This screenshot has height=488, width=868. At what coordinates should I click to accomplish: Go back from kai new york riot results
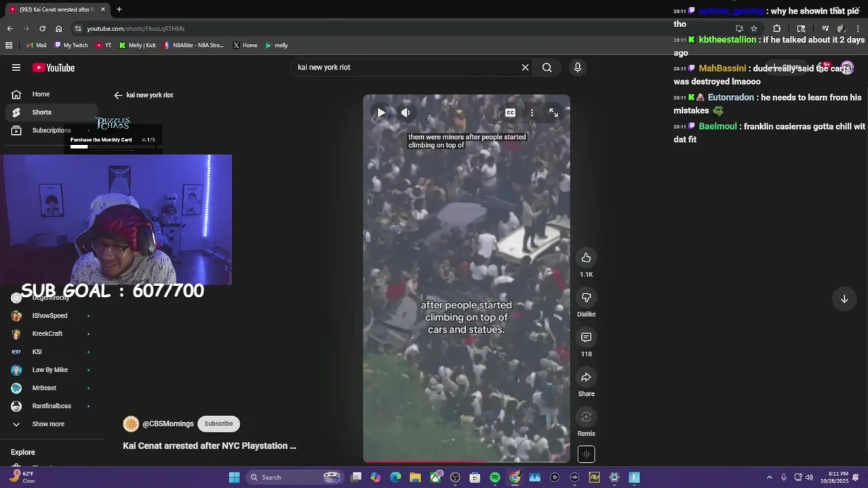[x=118, y=96]
